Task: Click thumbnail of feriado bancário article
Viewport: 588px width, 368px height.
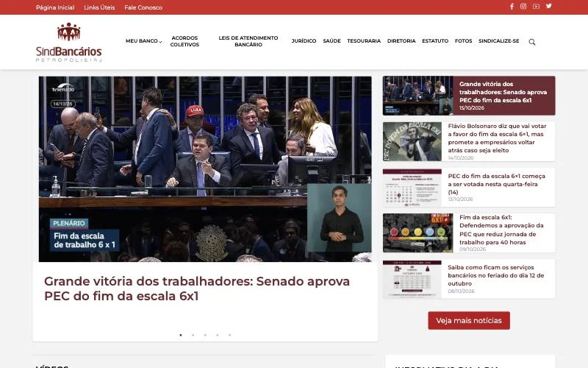Action: [x=412, y=279]
